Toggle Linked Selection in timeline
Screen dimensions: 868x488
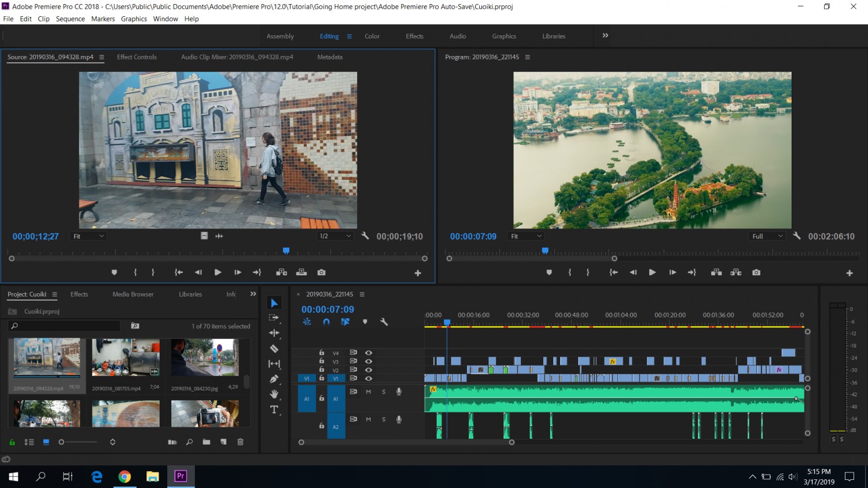[x=345, y=322]
